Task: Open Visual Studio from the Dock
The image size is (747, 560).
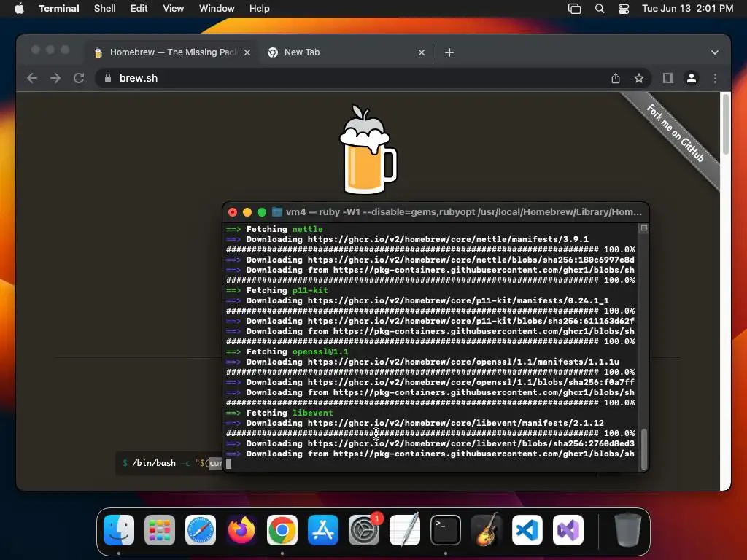Action: click(568, 530)
